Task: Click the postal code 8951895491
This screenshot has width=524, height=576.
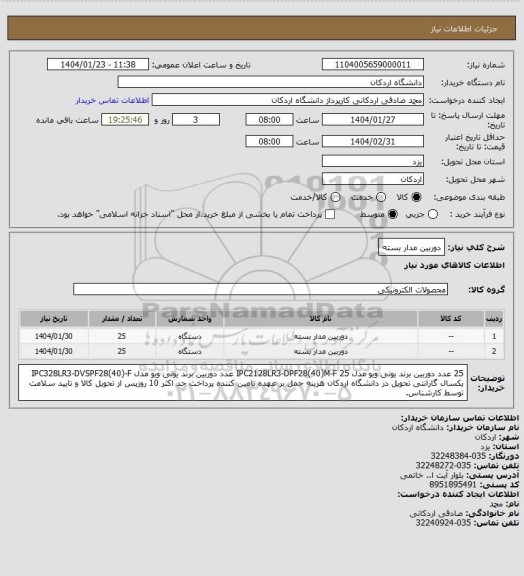Action: point(453,485)
